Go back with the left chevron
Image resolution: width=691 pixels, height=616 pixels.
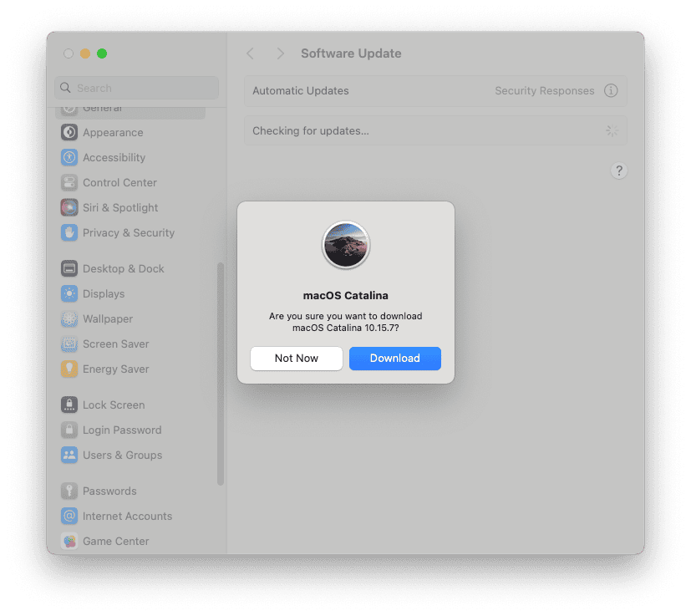[x=251, y=53]
